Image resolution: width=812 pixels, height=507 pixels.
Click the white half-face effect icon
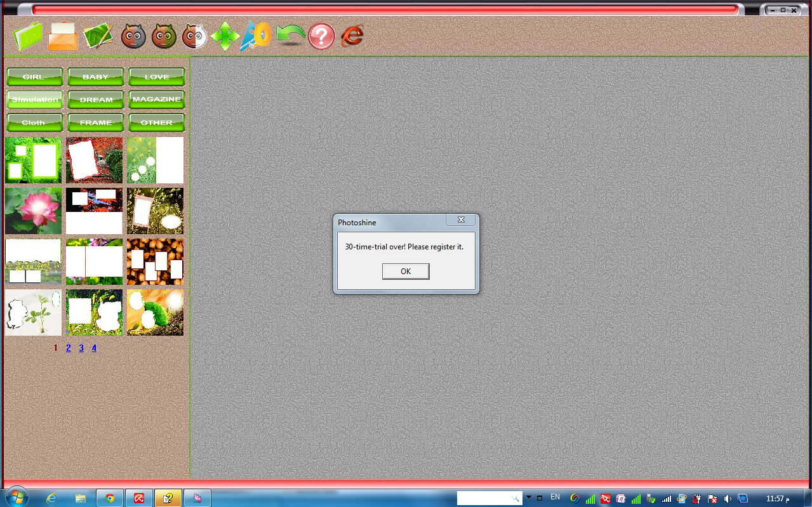click(194, 37)
